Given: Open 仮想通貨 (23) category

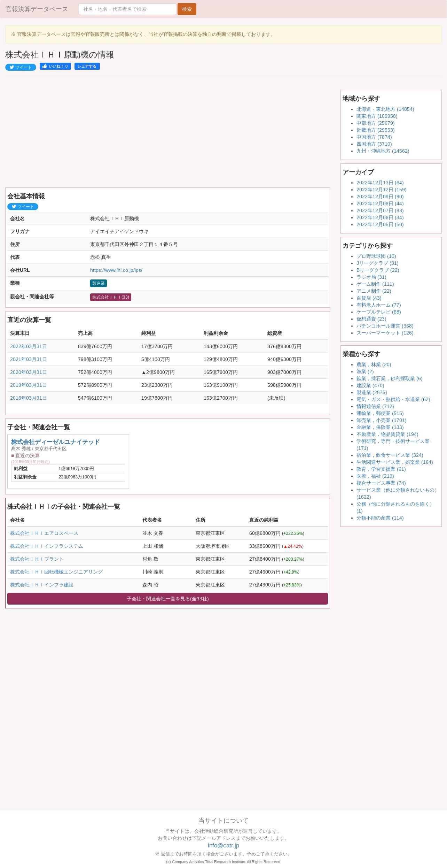Looking at the screenshot, I should [x=371, y=319].
